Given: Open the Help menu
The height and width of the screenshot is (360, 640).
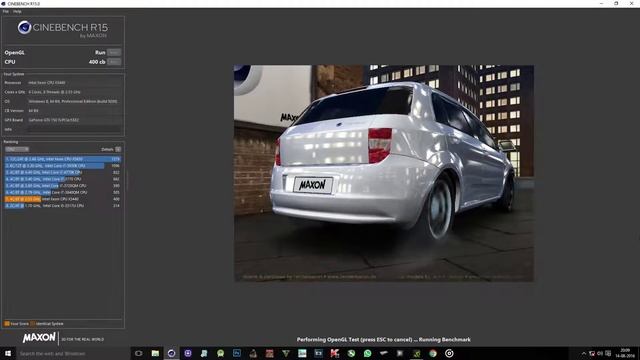Looking at the screenshot, I should (17, 11).
